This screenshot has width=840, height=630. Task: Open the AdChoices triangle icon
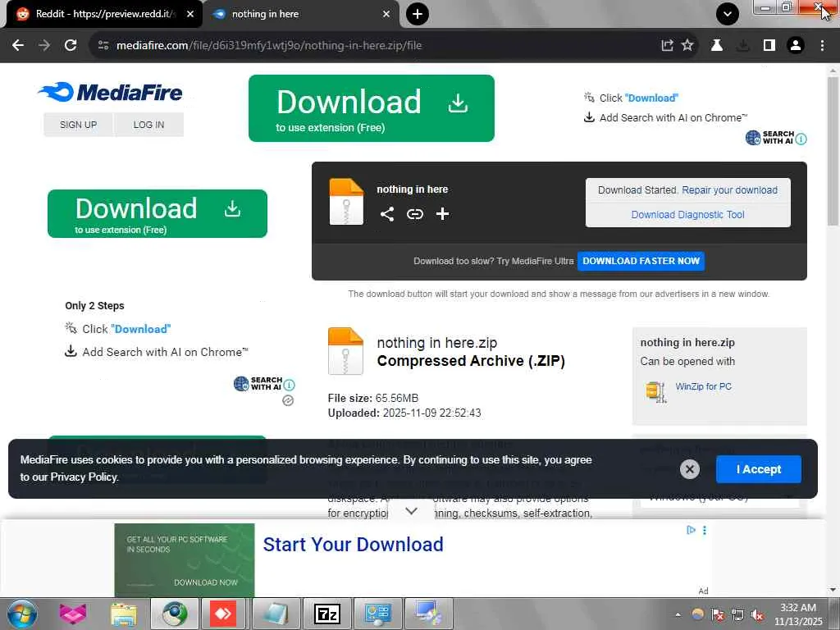tap(691, 530)
